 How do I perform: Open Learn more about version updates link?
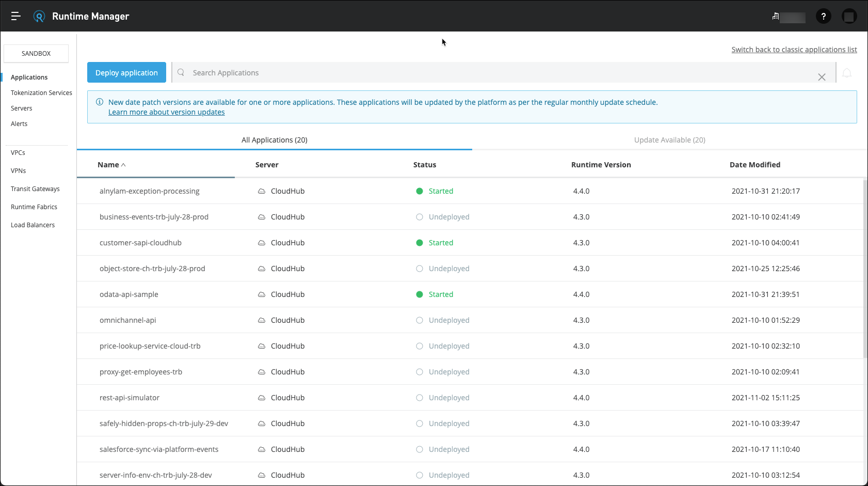click(166, 112)
